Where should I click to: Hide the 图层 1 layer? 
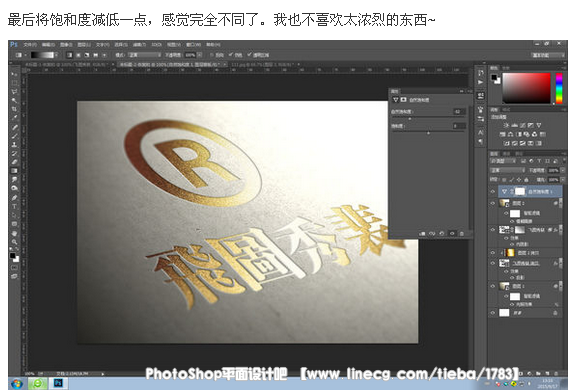[493, 286]
